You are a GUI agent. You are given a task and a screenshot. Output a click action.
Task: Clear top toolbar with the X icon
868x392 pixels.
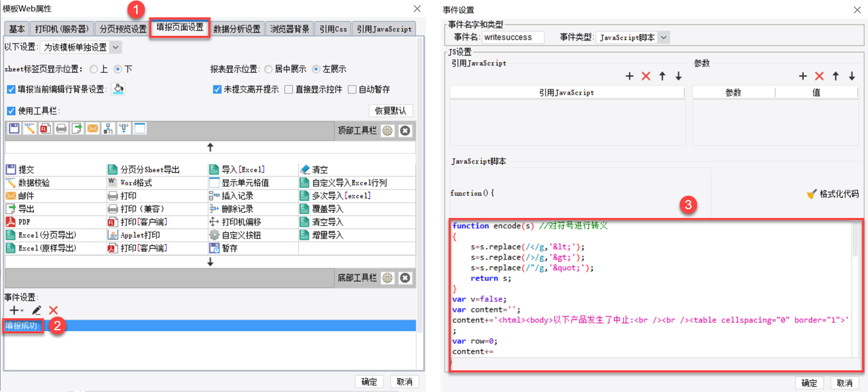tap(405, 131)
